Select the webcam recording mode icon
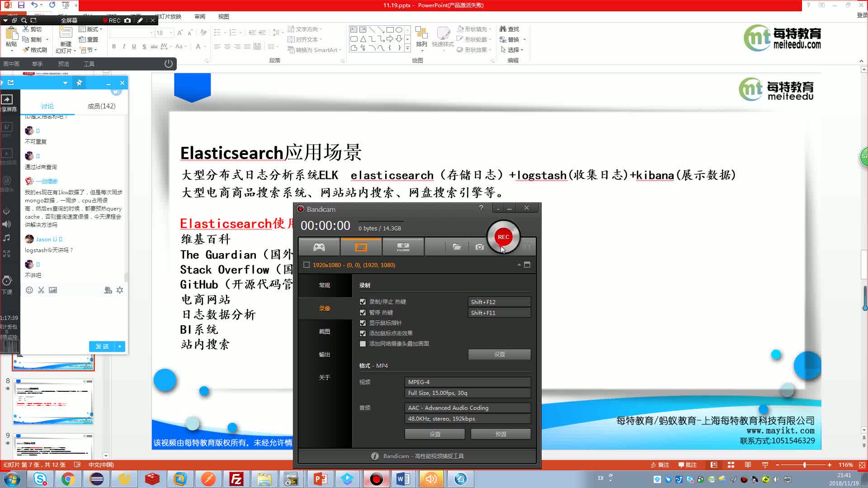Screen dimensions: 868x488 coord(403,246)
